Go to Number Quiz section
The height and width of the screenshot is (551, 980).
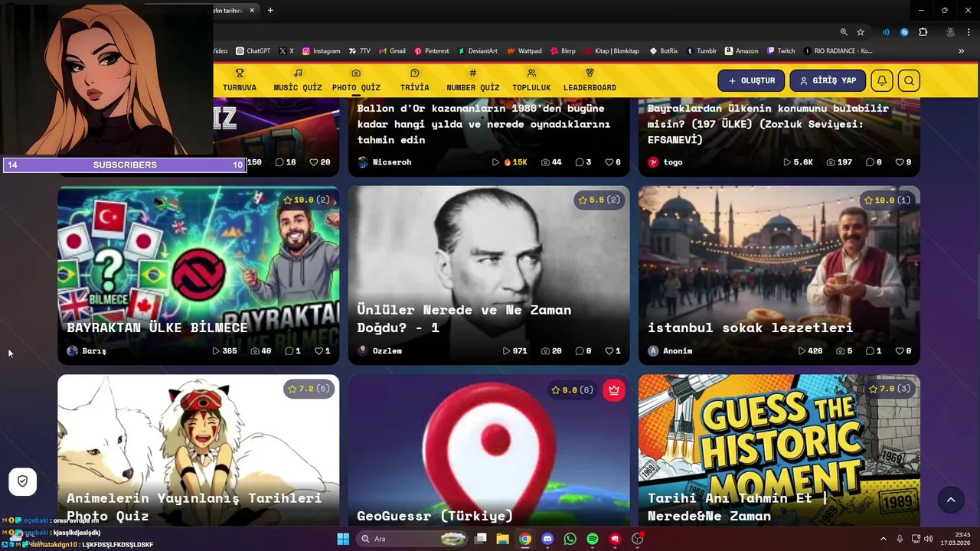(473, 80)
